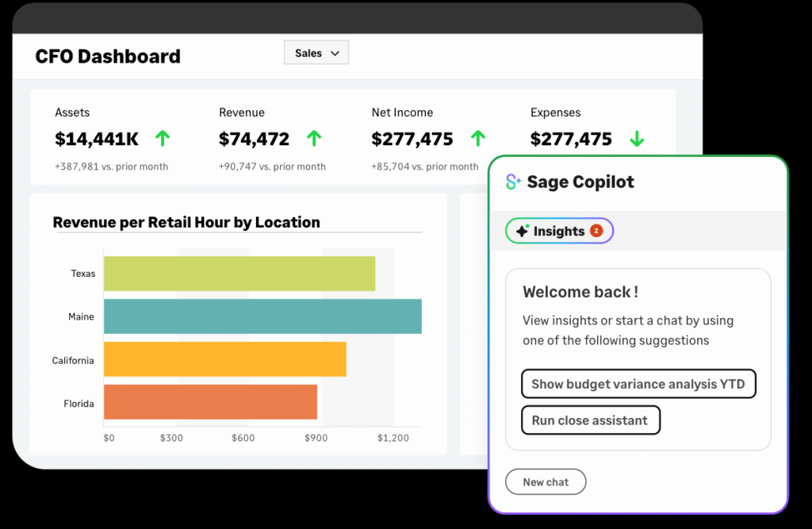Click the Insights notification badge showing 2
The image size is (812, 529).
coord(596,231)
